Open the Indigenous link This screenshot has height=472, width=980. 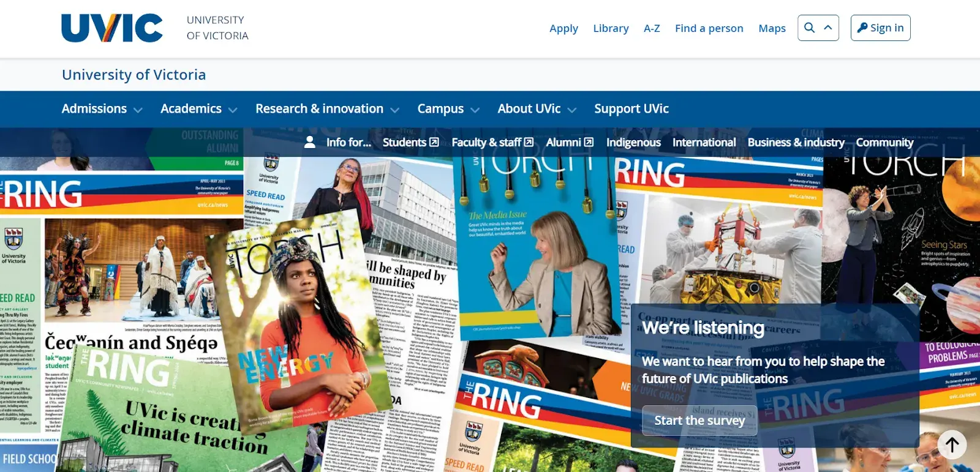tap(633, 142)
